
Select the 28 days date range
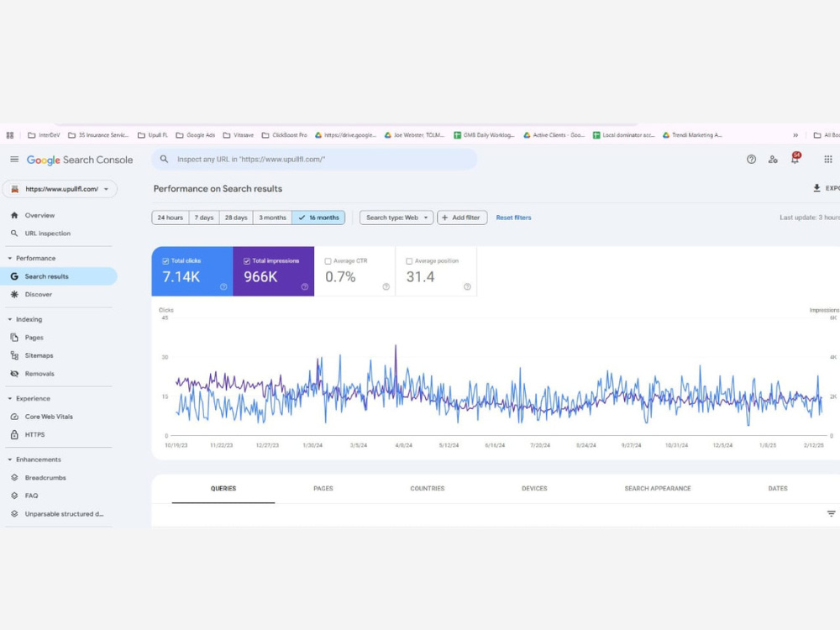[236, 218]
